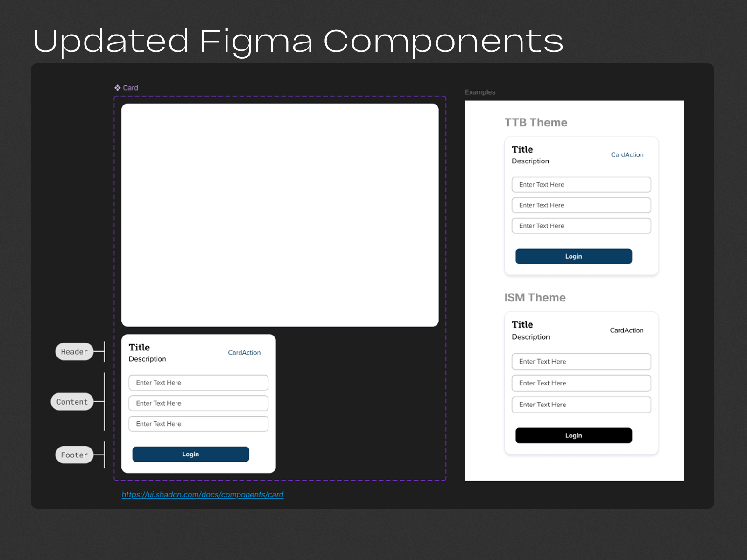Select the Content pill label

(x=72, y=401)
